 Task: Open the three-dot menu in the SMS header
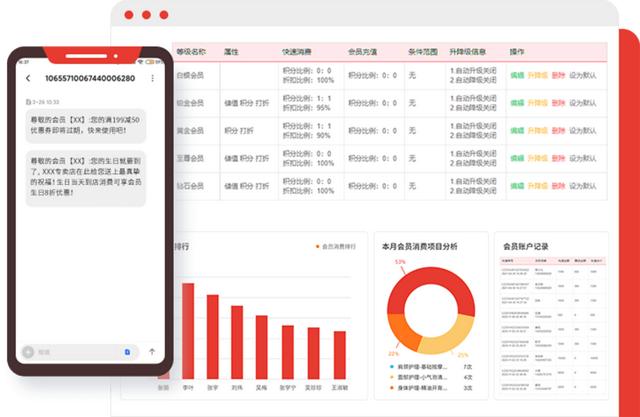pos(152,78)
